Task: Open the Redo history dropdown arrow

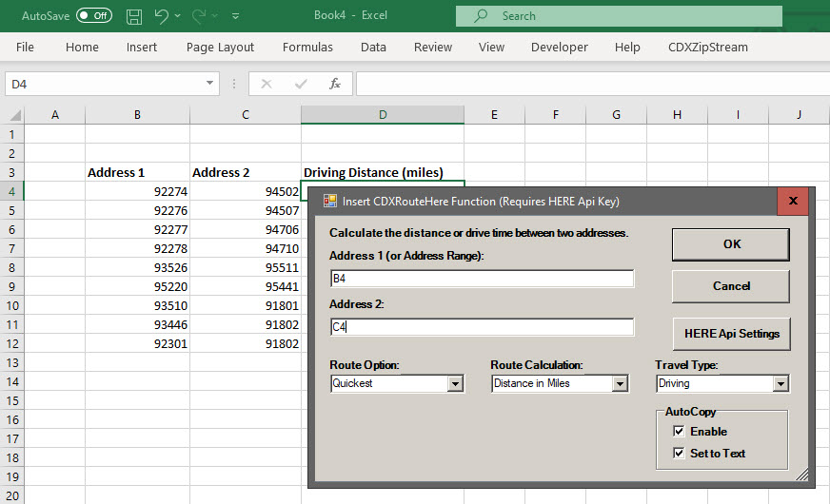Action: point(214,16)
